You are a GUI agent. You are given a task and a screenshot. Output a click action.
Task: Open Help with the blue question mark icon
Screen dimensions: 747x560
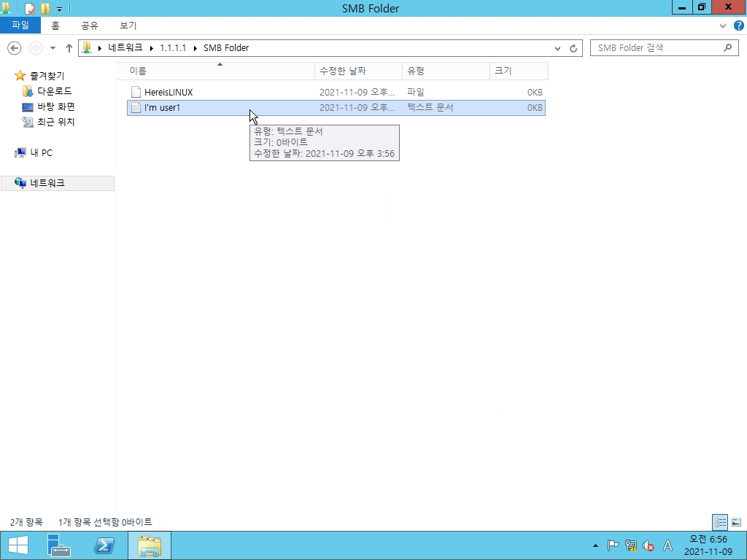click(x=738, y=26)
